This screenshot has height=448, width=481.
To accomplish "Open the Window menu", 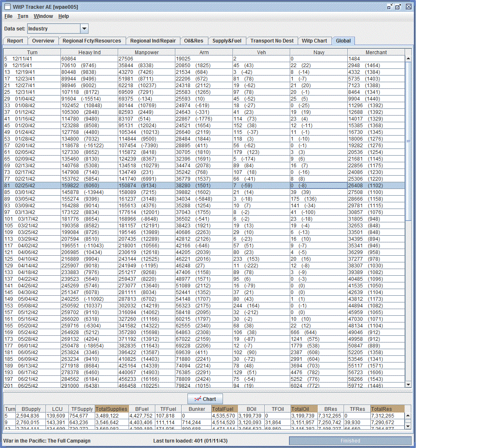I will pyautogui.click(x=43, y=16).
